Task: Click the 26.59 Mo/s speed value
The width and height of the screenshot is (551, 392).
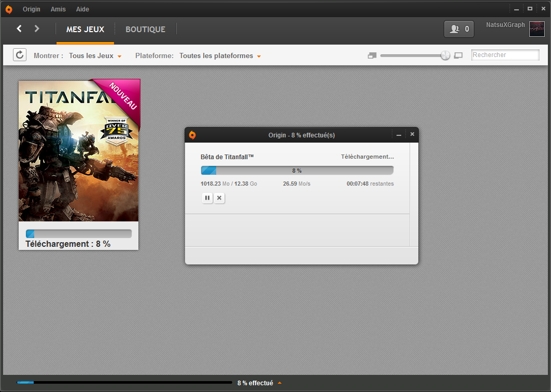Action: (296, 184)
